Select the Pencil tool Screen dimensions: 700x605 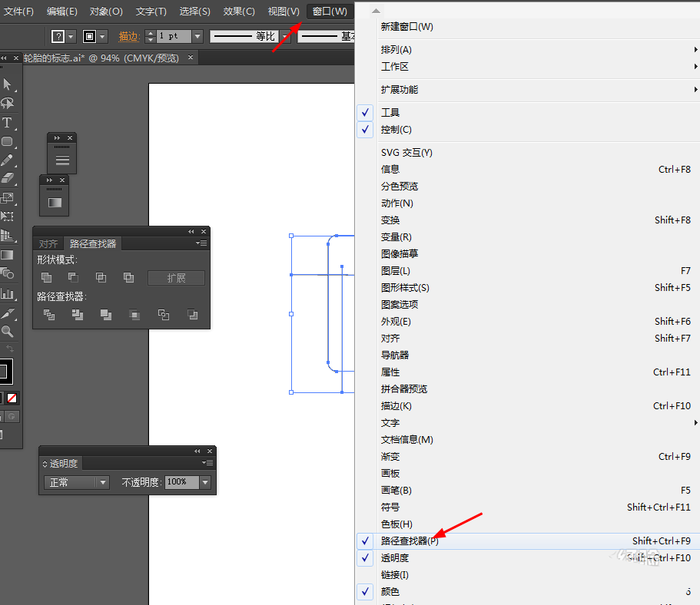tap(7, 160)
